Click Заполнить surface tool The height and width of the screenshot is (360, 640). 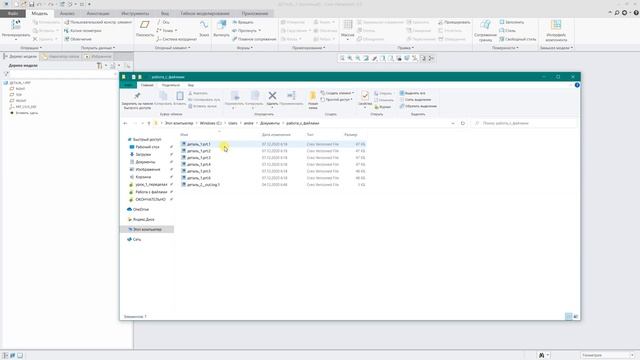pyautogui.click(x=512, y=22)
